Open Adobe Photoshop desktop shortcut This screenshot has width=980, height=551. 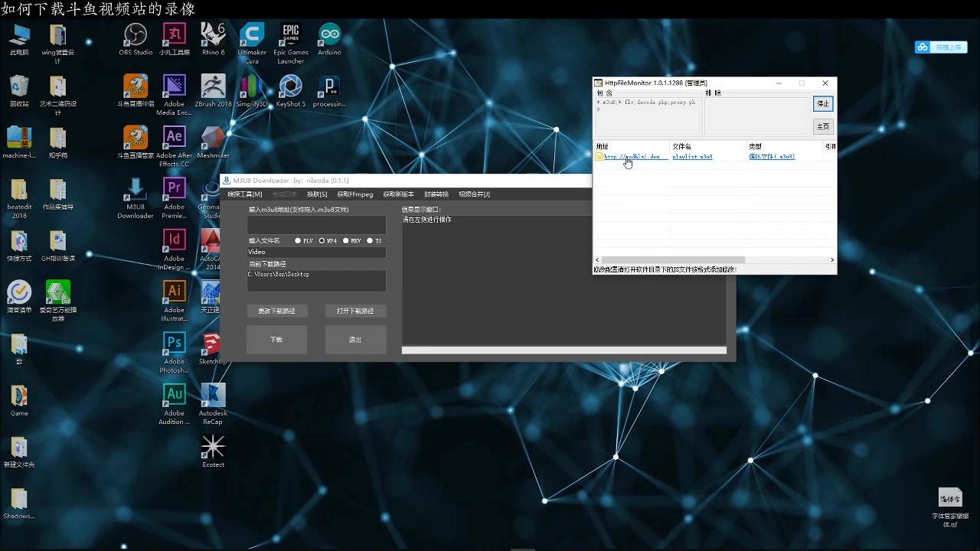tap(175, 352)
